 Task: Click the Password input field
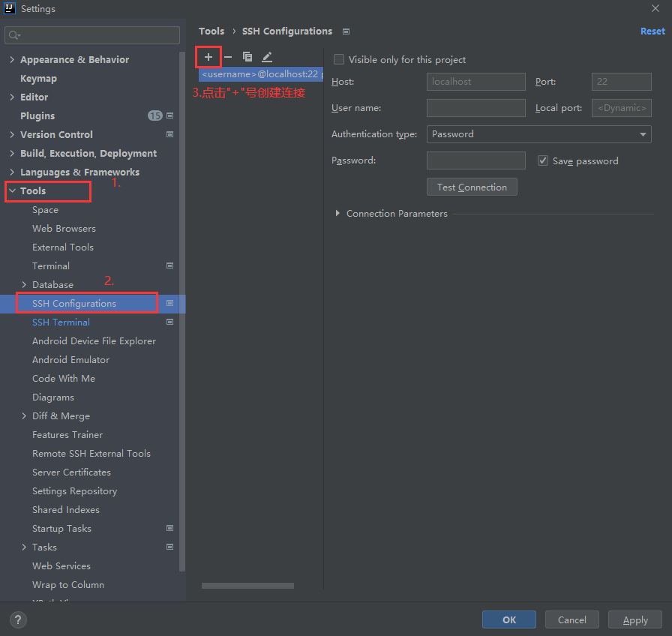(x=476, y=160)
